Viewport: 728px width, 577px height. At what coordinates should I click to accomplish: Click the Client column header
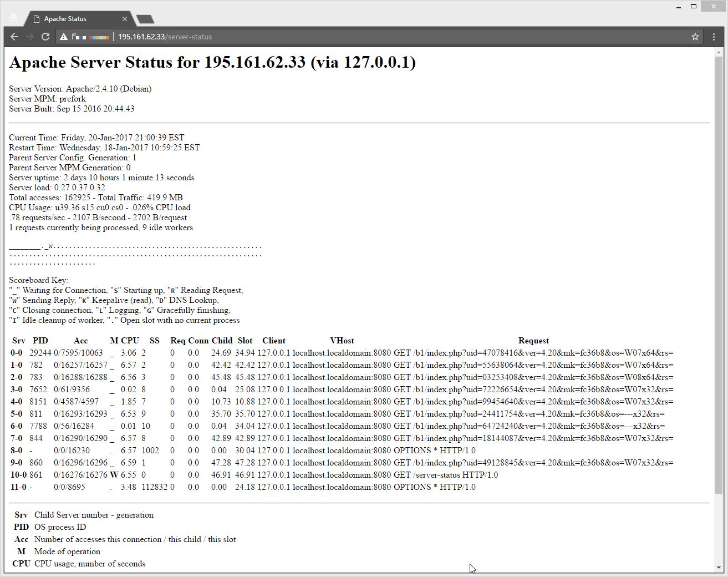tap(274, 341)
